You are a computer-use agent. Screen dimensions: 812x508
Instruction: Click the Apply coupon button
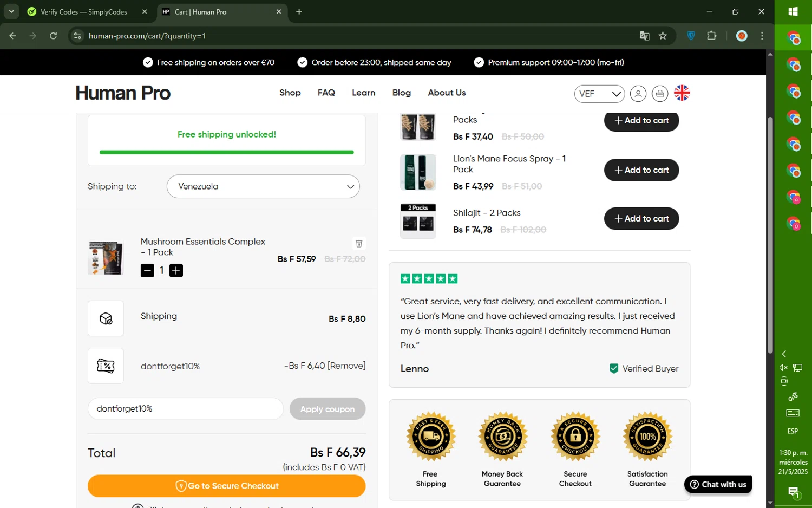click(x=328, y=409)
